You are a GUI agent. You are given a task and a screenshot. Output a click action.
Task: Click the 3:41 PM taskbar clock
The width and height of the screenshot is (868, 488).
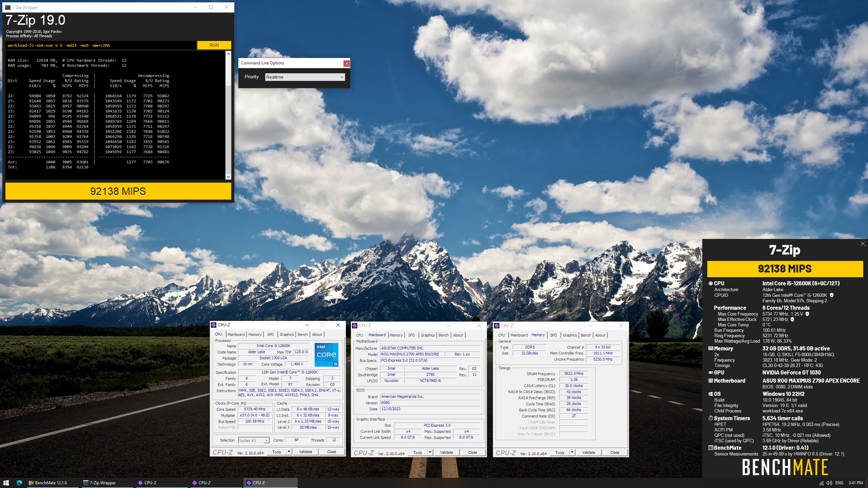[x=855, y=483]
